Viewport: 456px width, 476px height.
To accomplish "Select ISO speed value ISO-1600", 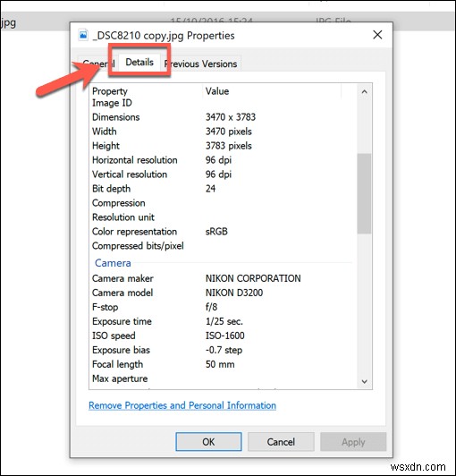I will point(225,336).
